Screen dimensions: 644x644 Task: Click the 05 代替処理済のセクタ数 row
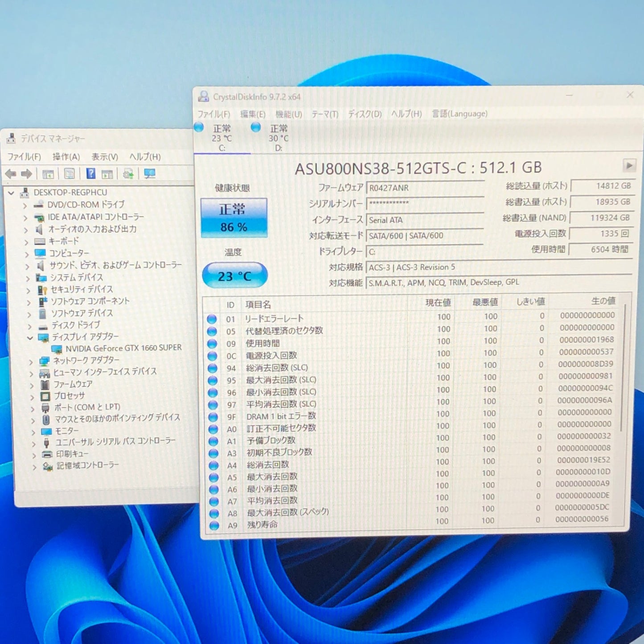click(x=412, y=330)
